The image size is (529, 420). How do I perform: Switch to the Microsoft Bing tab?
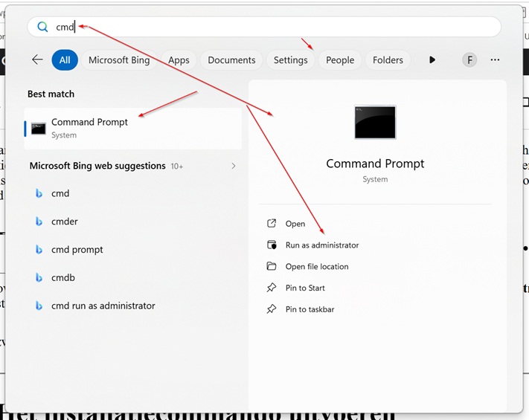119,60
